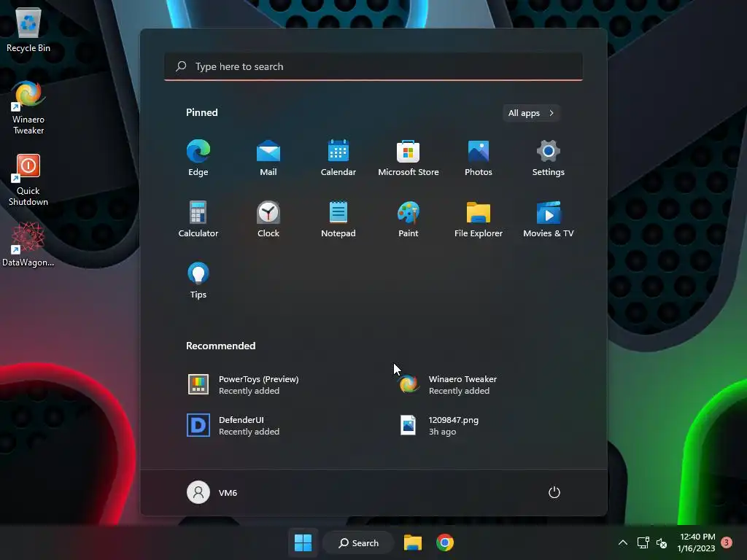
Task: Launch the Calculator app
Action: point(198,219)
